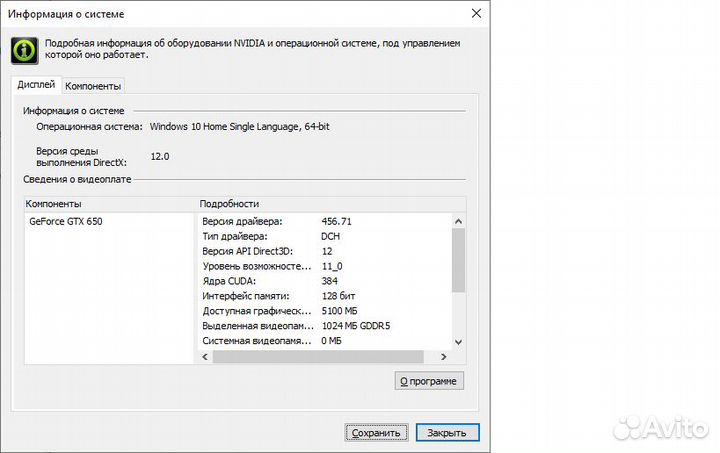The width and height of the screenshot is (720, 453).
Task: Click the Сохранить button
Action: point(377,433)
